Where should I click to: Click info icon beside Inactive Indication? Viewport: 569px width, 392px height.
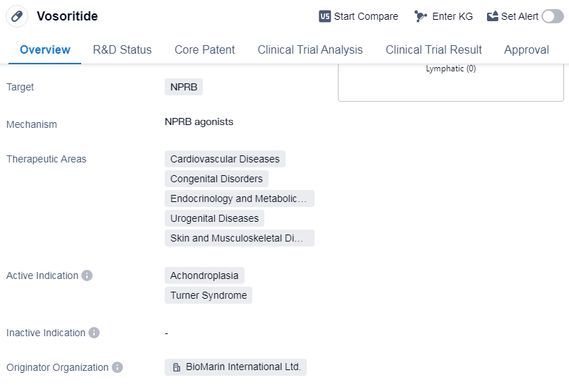coord(94,333)
